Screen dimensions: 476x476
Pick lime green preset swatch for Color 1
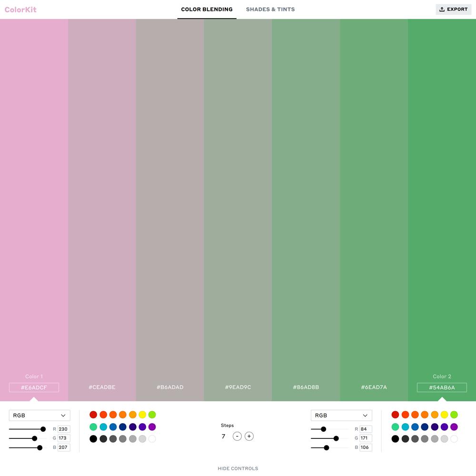(x=152, y=415)
